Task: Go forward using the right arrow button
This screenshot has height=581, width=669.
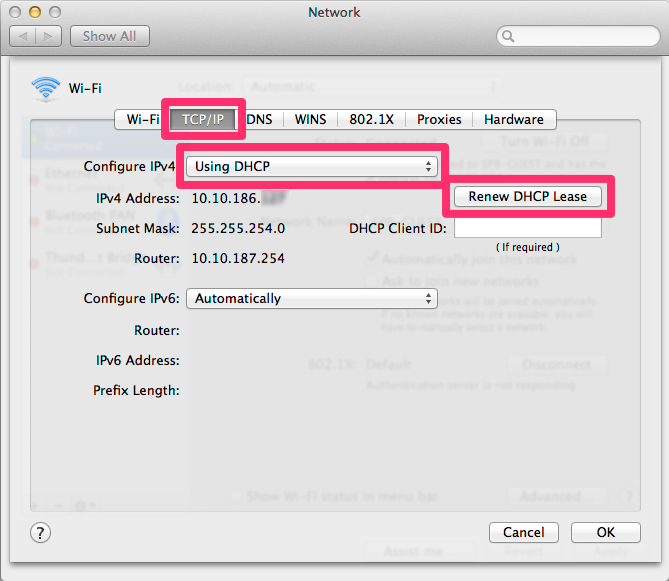Action: point(49,36)
